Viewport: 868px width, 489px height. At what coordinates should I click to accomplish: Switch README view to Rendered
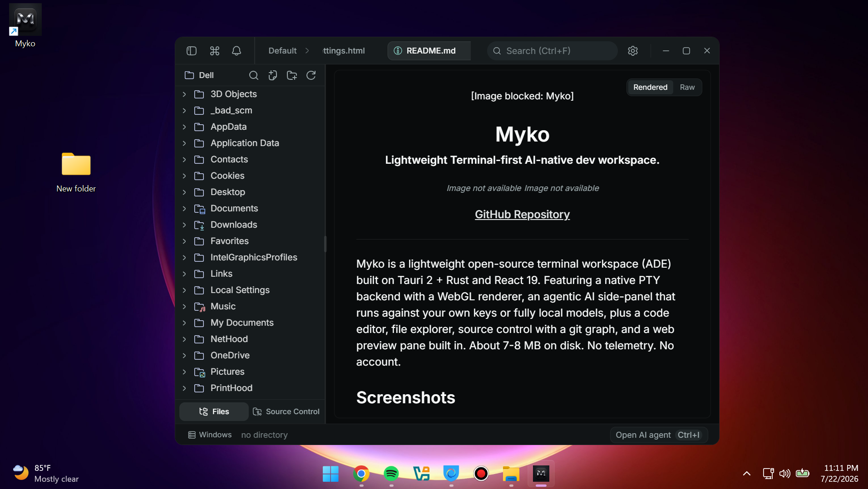click(650, 87)
